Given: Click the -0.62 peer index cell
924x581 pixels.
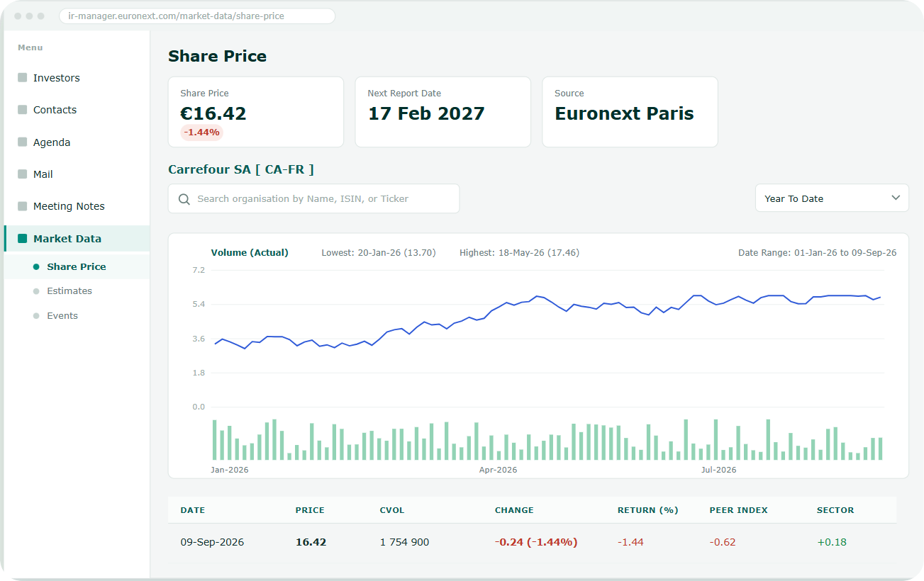Looking at the screenshot, I should pyautogui.click(x=723, y=542).
